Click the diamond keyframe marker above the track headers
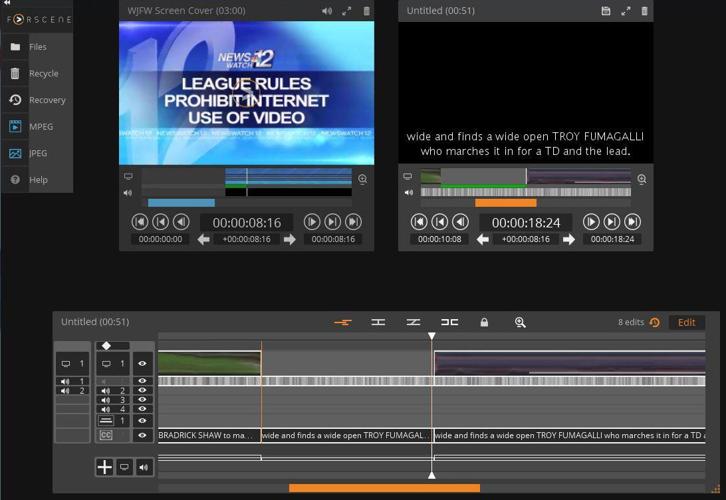 [x=106, y=345]
